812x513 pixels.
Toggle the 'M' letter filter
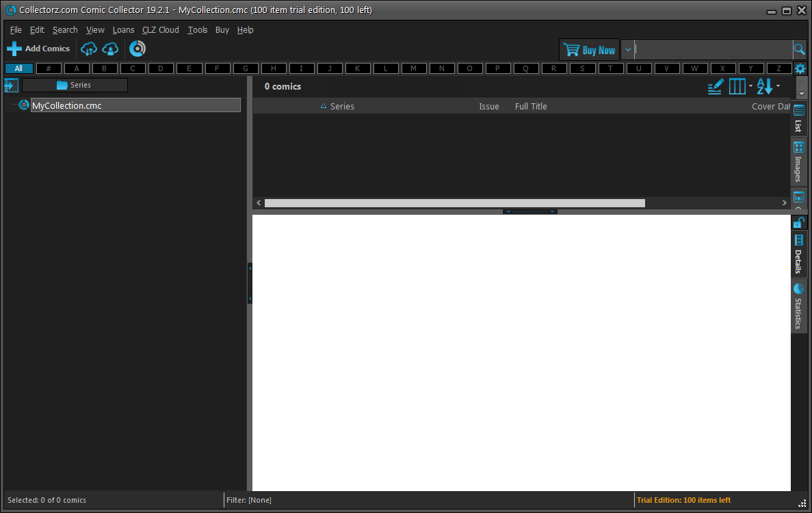(x=414, y=68)
